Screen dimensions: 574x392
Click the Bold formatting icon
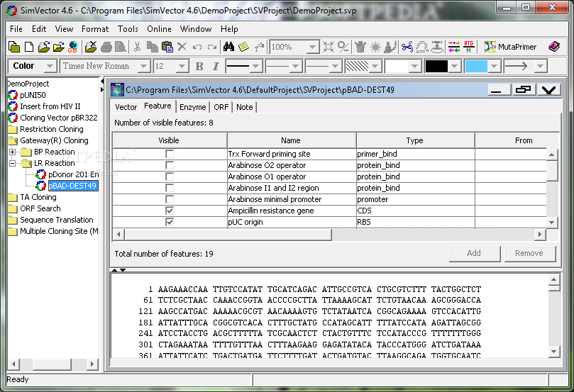coord(199,66)
